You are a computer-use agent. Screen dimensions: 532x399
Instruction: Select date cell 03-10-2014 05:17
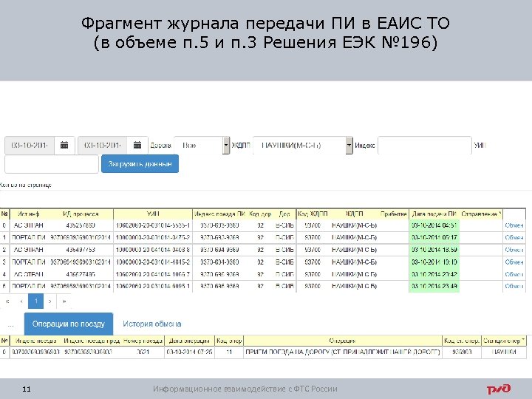click(434, 237)
